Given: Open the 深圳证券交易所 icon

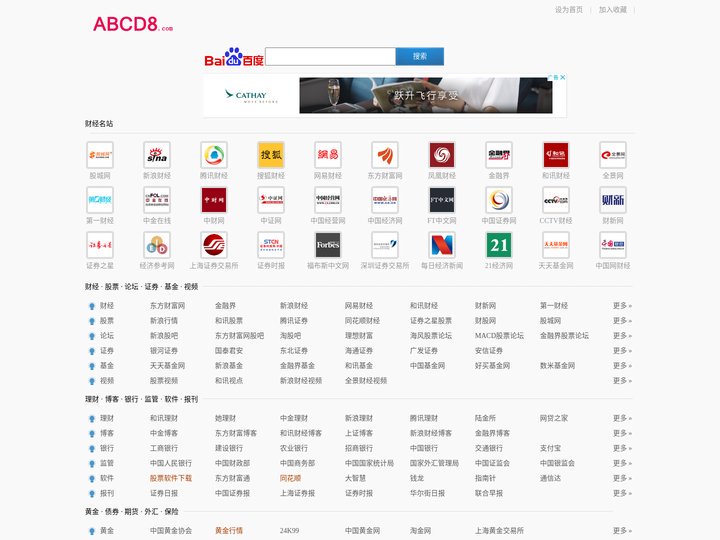Looking at the screenshot, I should click(x=385, y=245).
